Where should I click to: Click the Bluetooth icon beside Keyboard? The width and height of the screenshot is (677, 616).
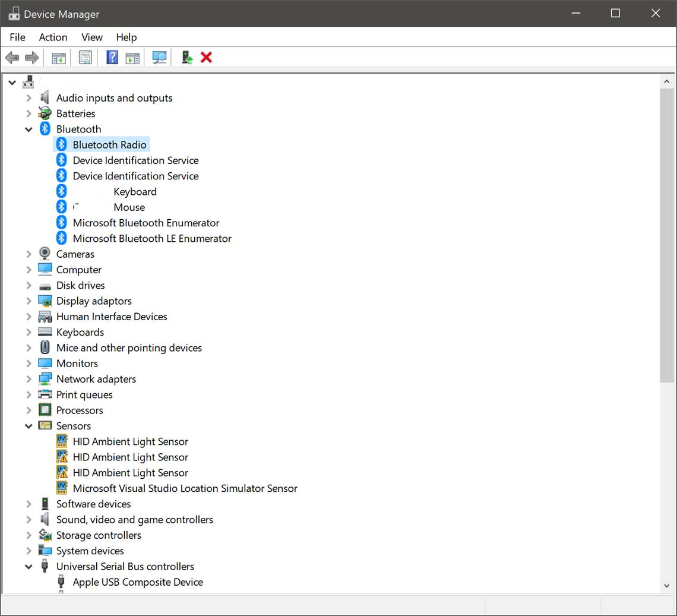61,191
